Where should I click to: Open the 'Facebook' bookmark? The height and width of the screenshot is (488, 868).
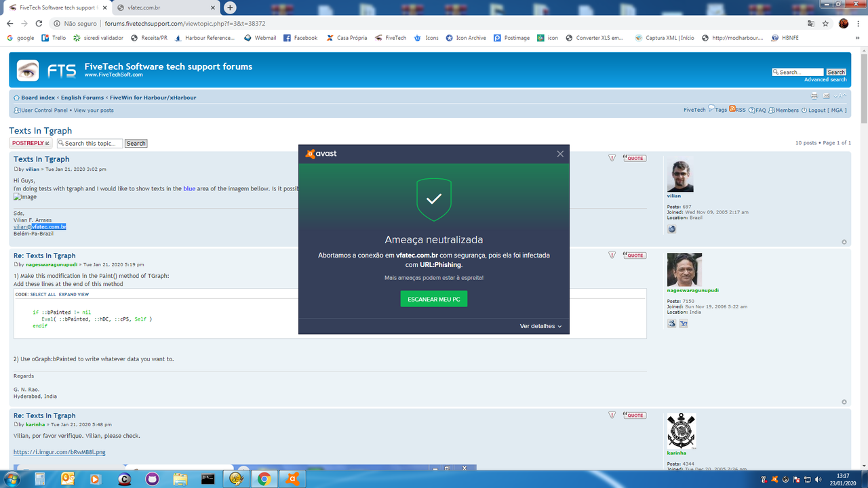(300, 38)
